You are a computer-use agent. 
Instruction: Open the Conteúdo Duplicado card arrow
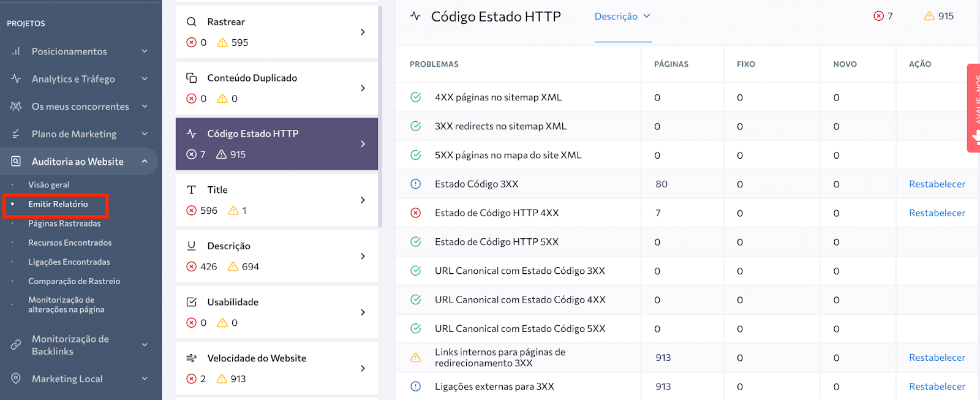click(x=363, y=88)
